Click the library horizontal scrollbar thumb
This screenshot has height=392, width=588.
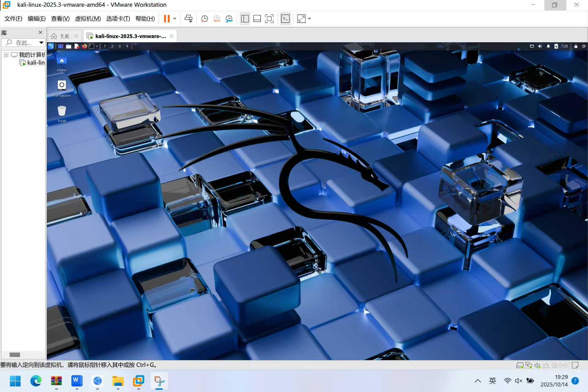coord(15,355)
